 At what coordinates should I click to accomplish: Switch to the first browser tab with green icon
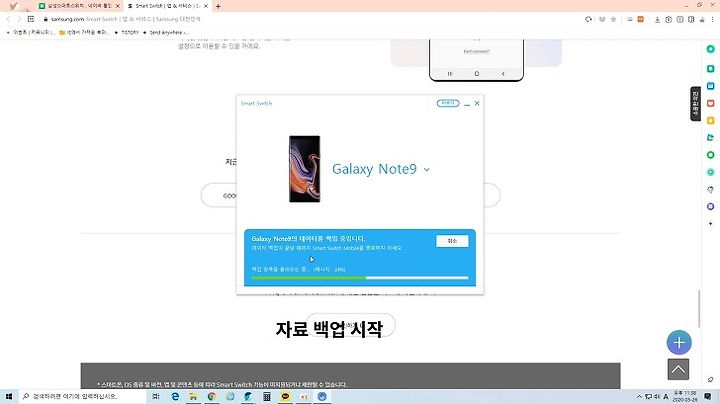coord(77,6)
